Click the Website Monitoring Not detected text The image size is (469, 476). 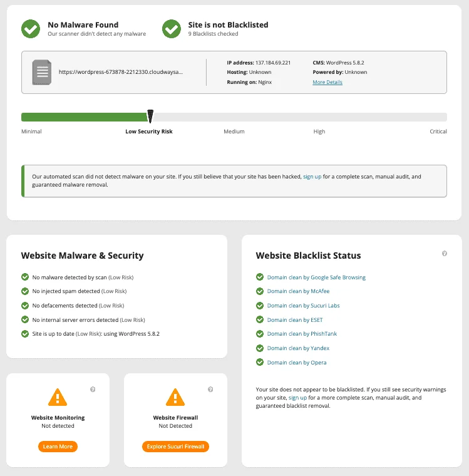pos(58,426)
